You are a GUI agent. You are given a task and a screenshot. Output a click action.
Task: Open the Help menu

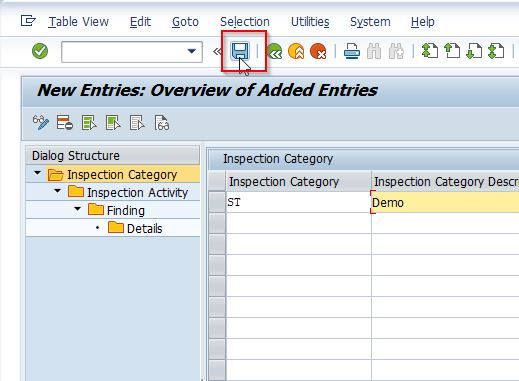(x=422, y=22)
